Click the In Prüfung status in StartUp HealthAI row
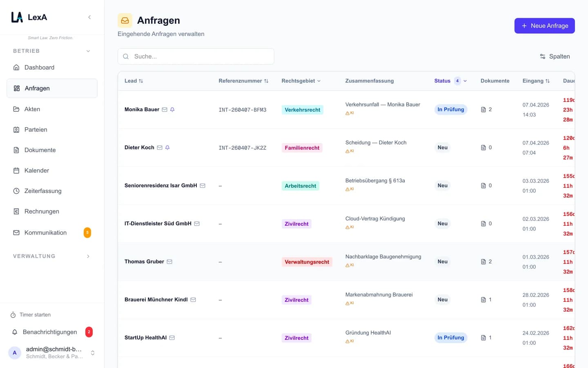The width and height of the screenshot is (588, 368). point(451,338)
